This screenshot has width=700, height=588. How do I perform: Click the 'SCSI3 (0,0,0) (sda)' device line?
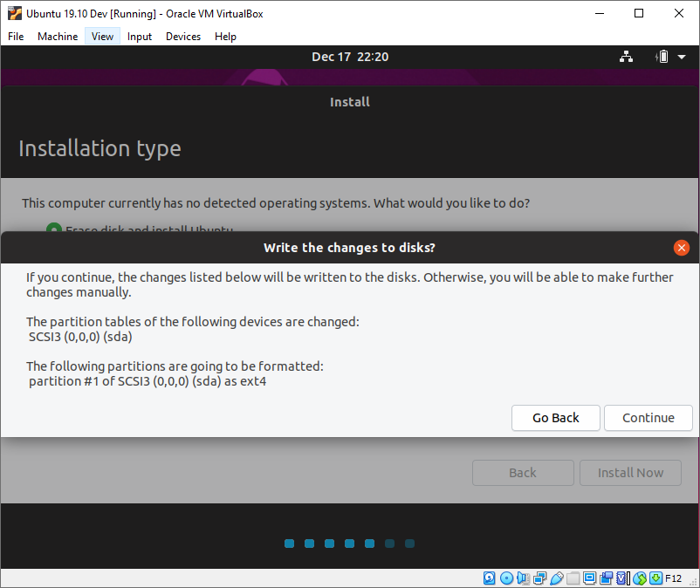[80, 337]
